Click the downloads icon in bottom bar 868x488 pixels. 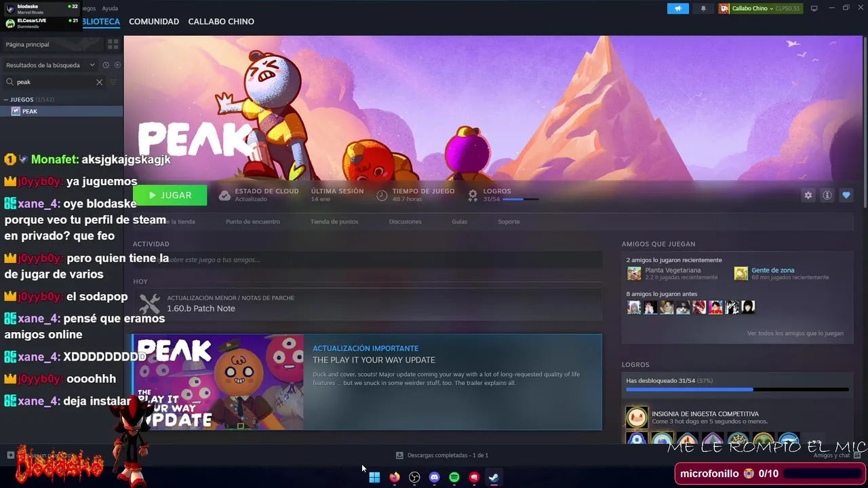(x=399, y=455)
